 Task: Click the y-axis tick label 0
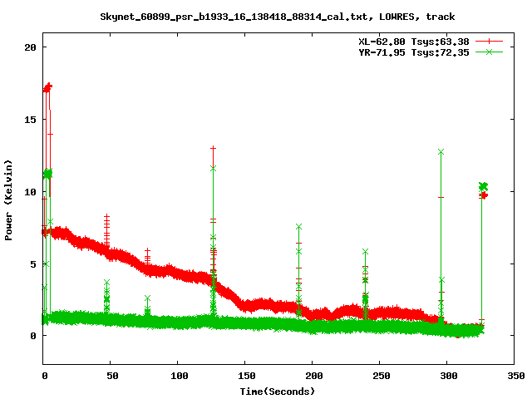[33, 336]
